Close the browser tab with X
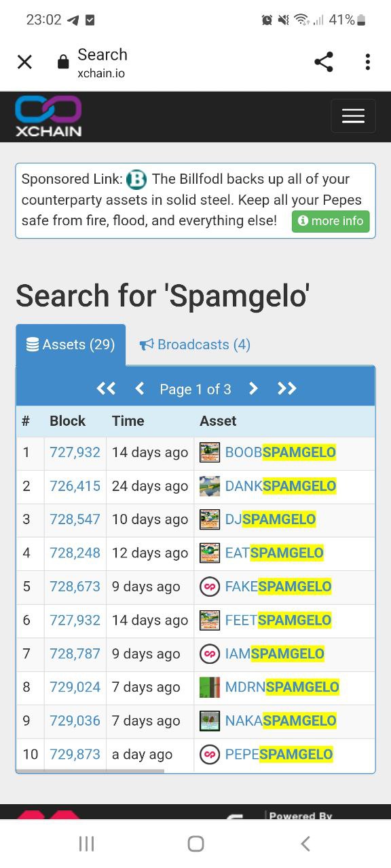This screenshot has width=391, height=868. coord(24,62)
